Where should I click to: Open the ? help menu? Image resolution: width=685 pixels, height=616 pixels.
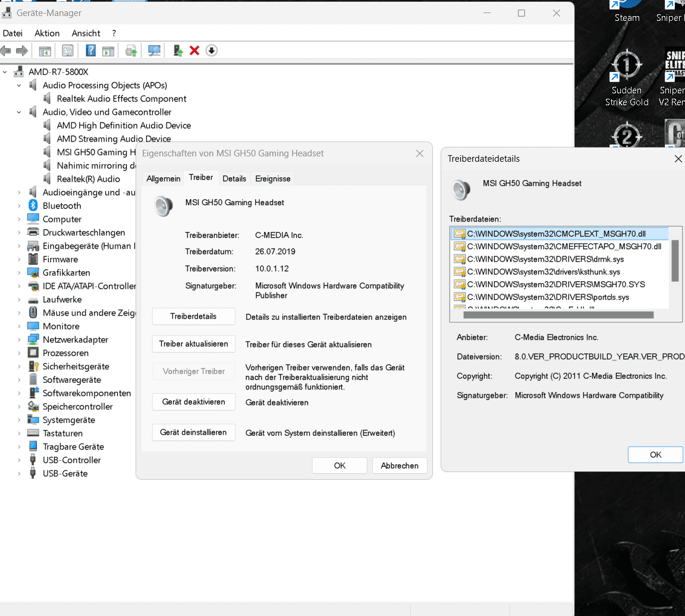[x=114, y=33]
